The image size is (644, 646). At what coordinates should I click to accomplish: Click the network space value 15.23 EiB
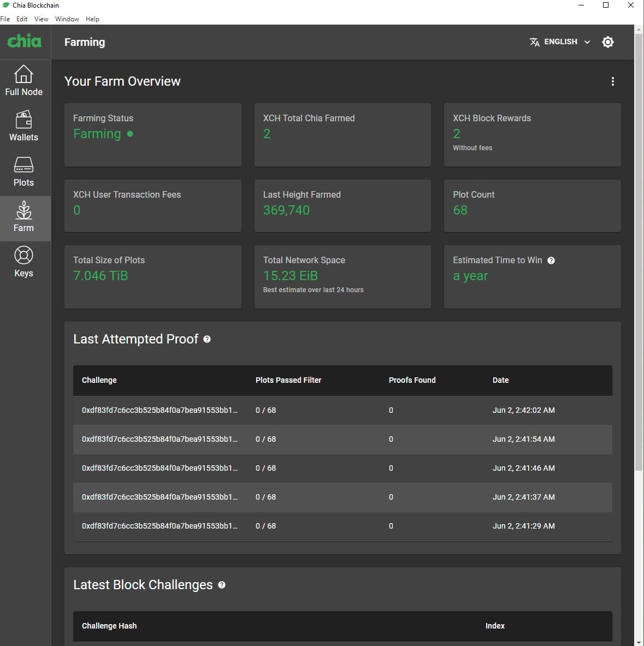pyautogui.click(x=291, y=276)
